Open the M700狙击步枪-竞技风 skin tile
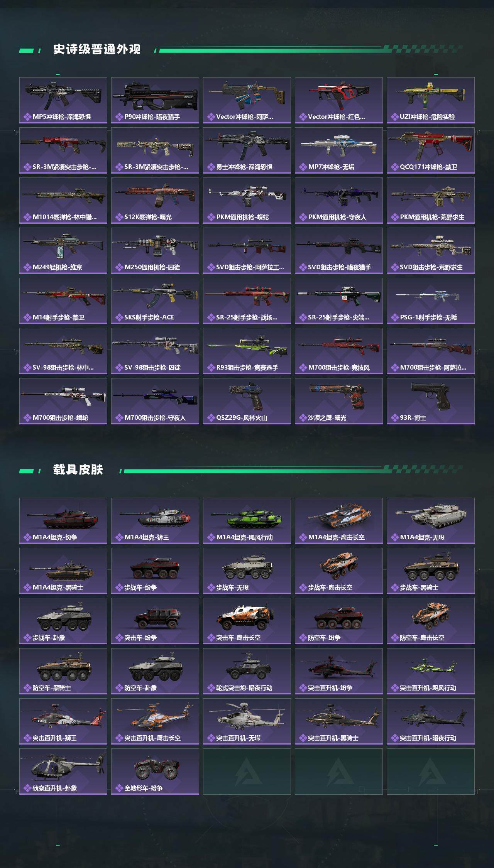The image size is (494, 868). tap(339, 351)
